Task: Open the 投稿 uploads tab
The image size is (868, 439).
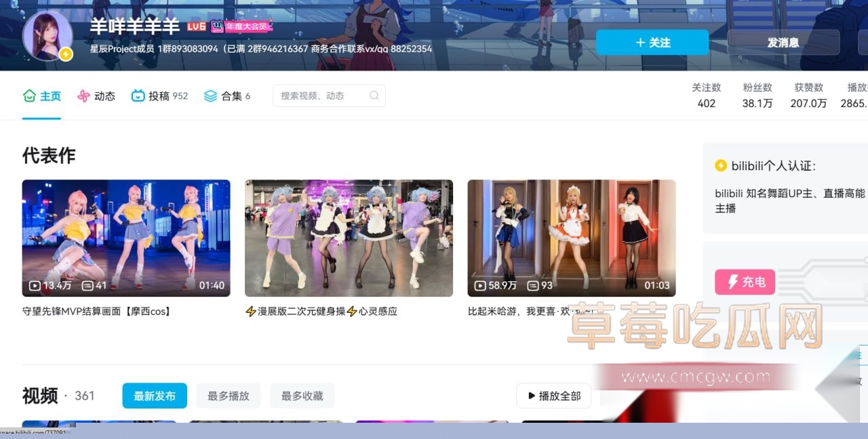Action: pos(159,96)
